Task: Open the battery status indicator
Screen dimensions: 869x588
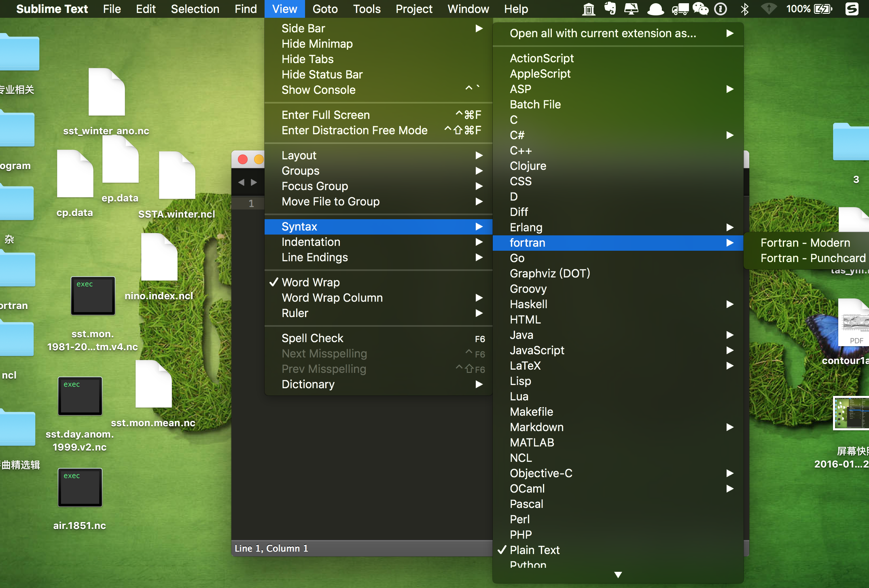Action: pos(821,8)
